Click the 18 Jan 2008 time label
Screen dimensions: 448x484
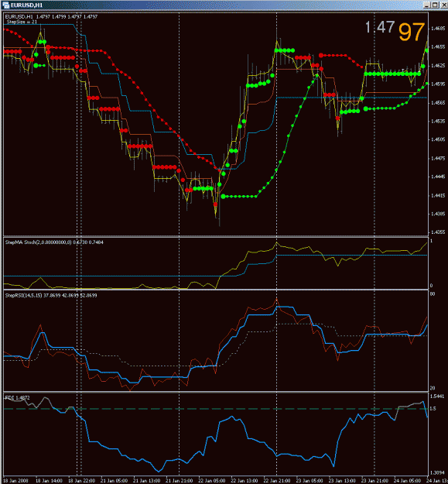tap(15, 481)
